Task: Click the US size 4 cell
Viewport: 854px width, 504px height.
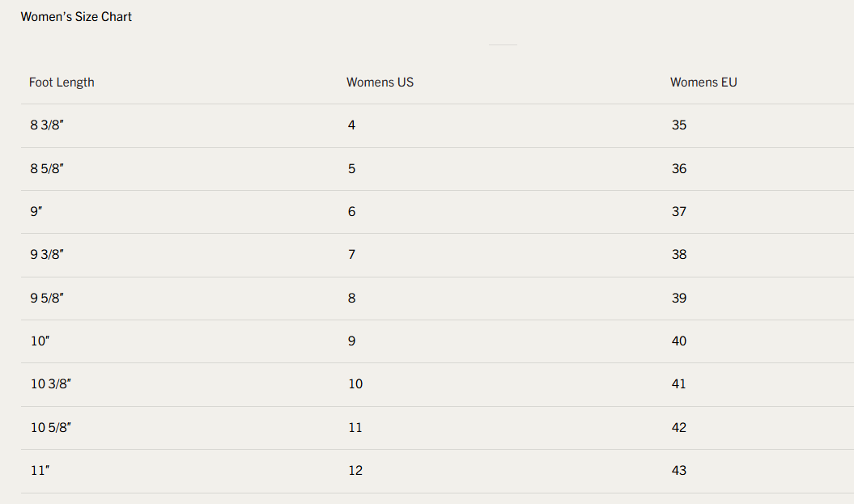Action: [352, 125]
